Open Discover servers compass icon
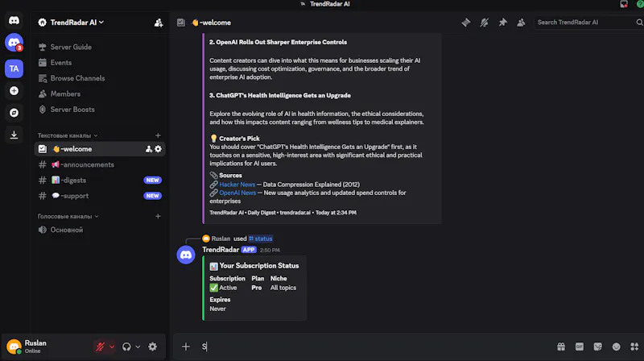The image size is (644, 361). point(14,113)
